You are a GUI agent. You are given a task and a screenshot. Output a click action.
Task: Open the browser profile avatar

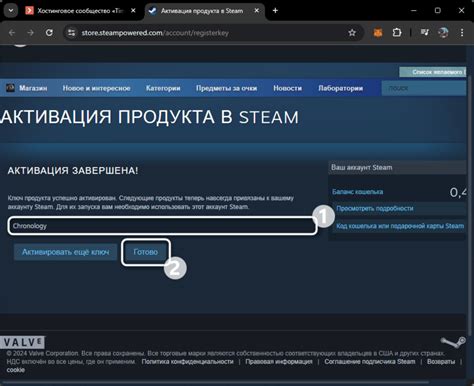[443, 33]
